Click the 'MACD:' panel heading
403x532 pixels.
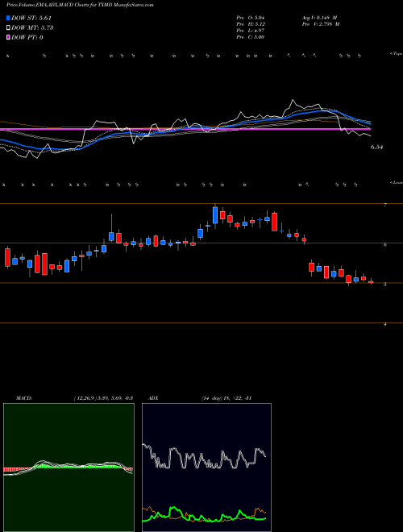(23, 398)
